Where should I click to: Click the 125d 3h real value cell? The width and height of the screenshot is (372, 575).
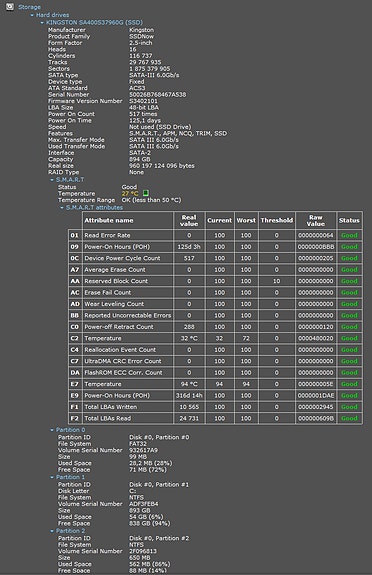pos(189,247)
